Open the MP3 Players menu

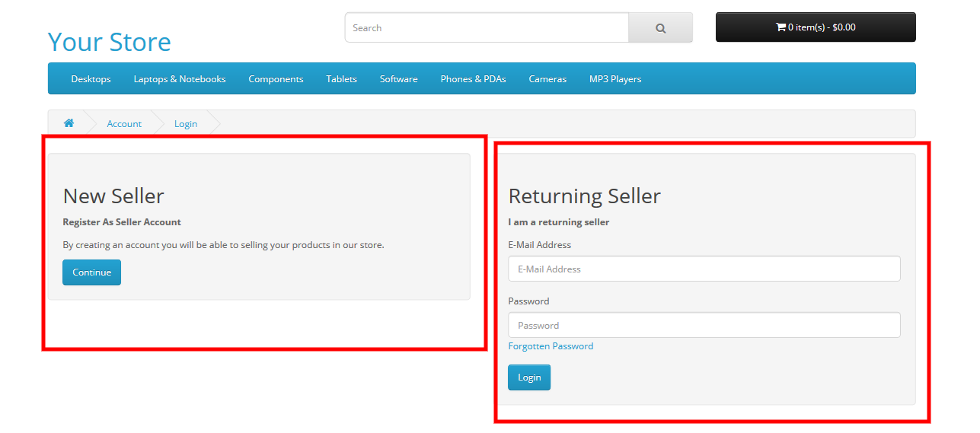(x=615, y=79)
